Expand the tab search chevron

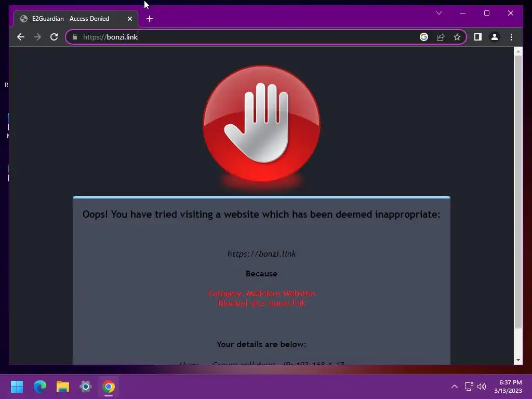pyautogui.click(x=439, y=13)
